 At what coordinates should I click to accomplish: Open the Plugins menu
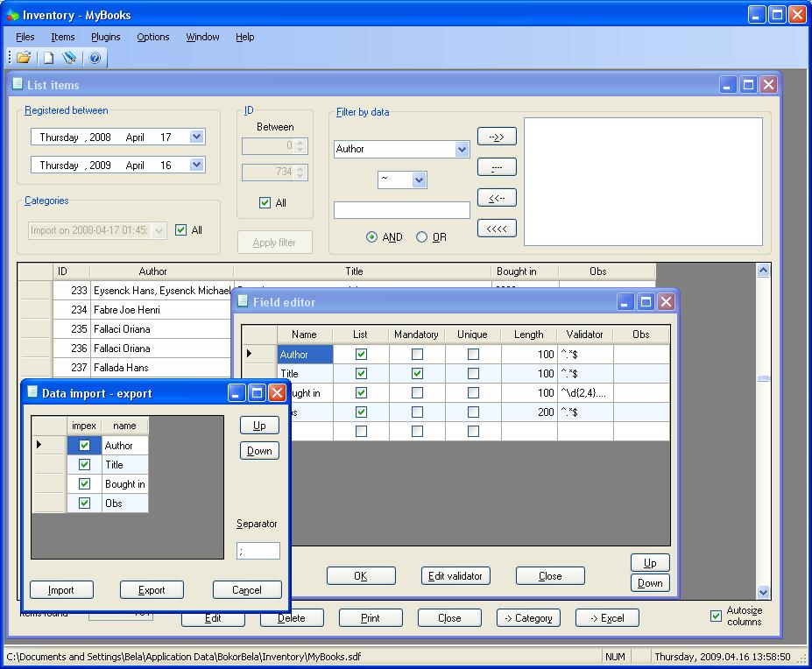(107, 37)
